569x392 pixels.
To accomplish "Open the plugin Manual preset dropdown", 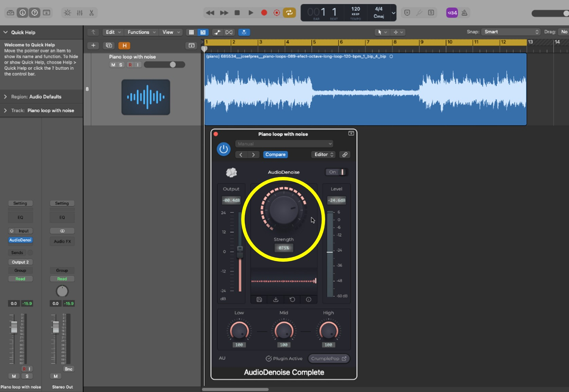I will [284, 144].
